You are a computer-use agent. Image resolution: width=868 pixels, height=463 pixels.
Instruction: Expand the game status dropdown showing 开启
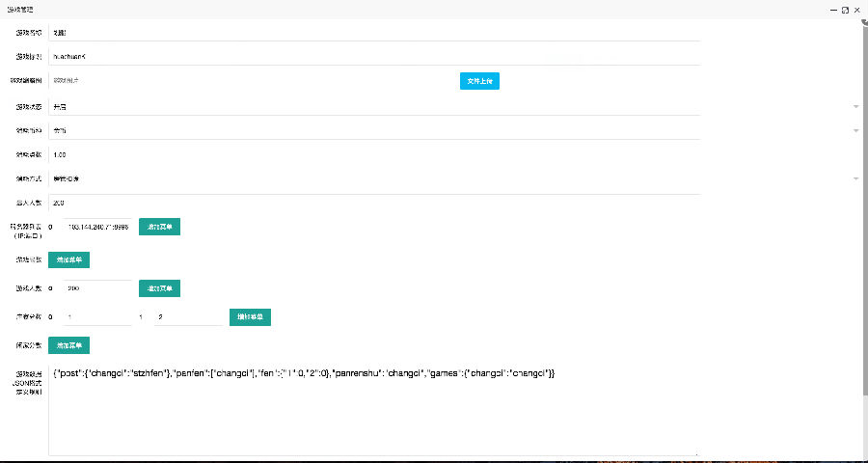click(x=453, y=106)
